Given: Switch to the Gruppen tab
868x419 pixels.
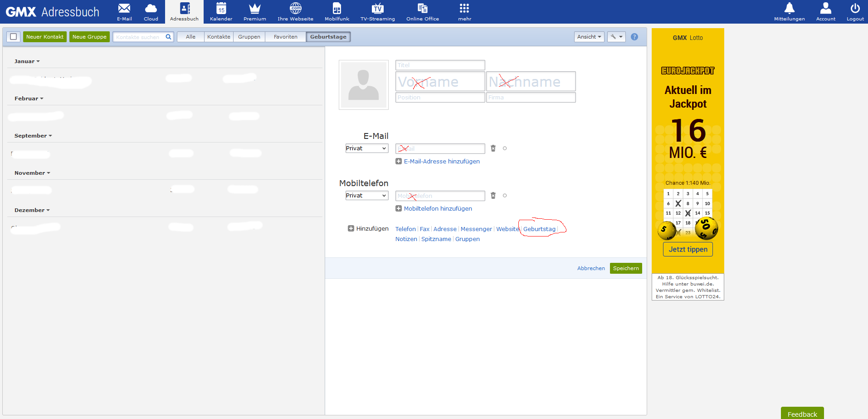Looking at the screenshot, I should coord(249,37).
